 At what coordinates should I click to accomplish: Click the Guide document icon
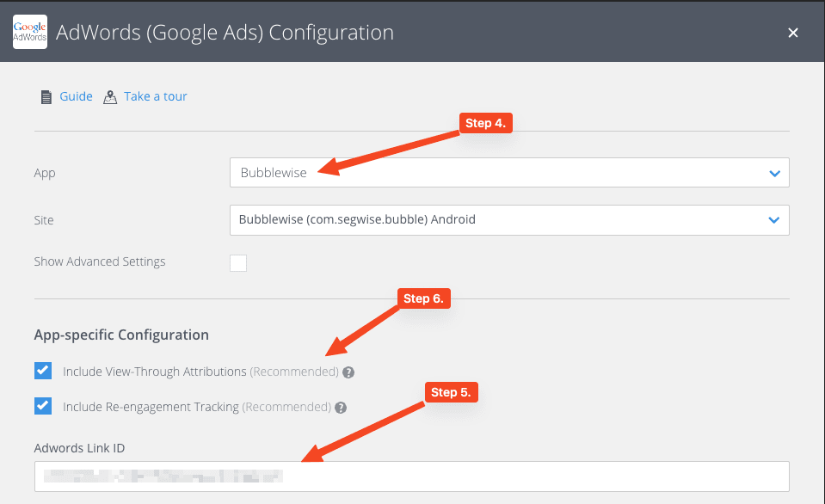[x=46, y=97]
